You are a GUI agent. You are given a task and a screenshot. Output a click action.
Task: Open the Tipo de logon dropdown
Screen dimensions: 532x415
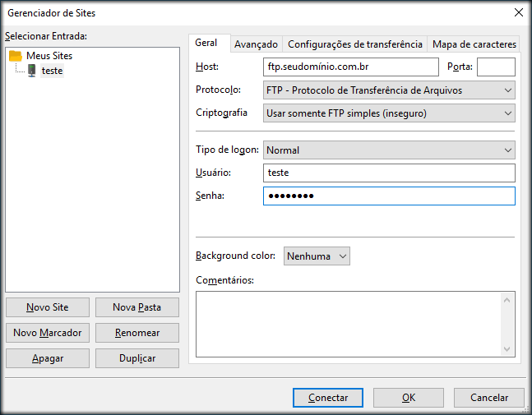click(x=389, y=150)
